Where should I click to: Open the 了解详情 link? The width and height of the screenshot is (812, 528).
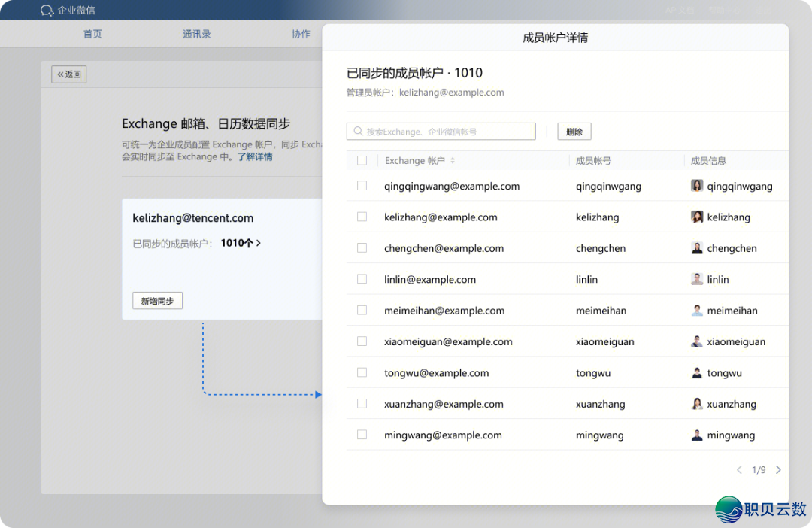(255, 156)
